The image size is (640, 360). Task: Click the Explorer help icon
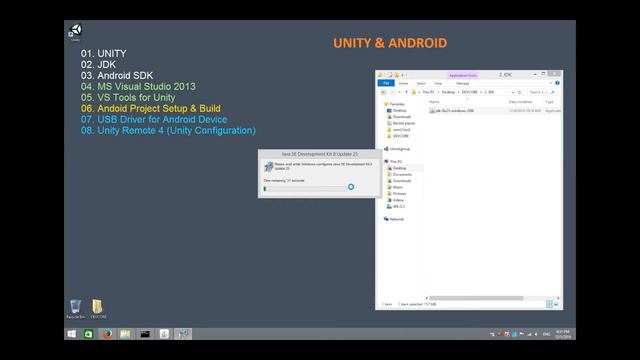pos(557,83)
